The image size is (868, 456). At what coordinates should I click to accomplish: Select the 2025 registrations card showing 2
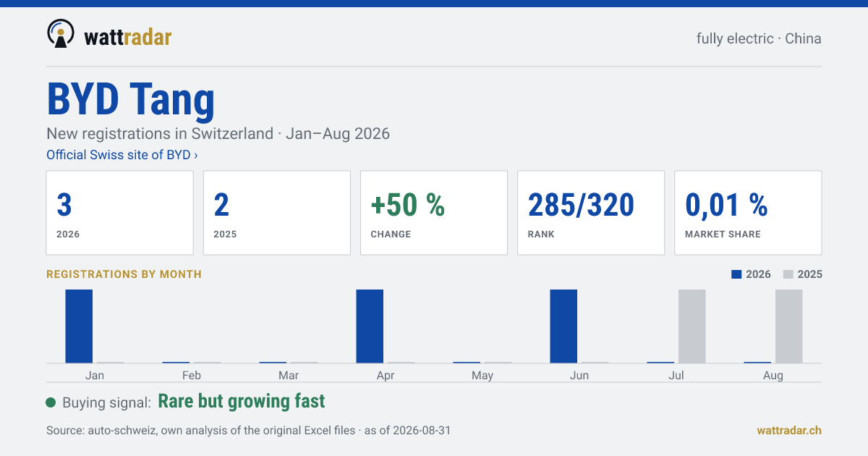[x=277, y=213]
